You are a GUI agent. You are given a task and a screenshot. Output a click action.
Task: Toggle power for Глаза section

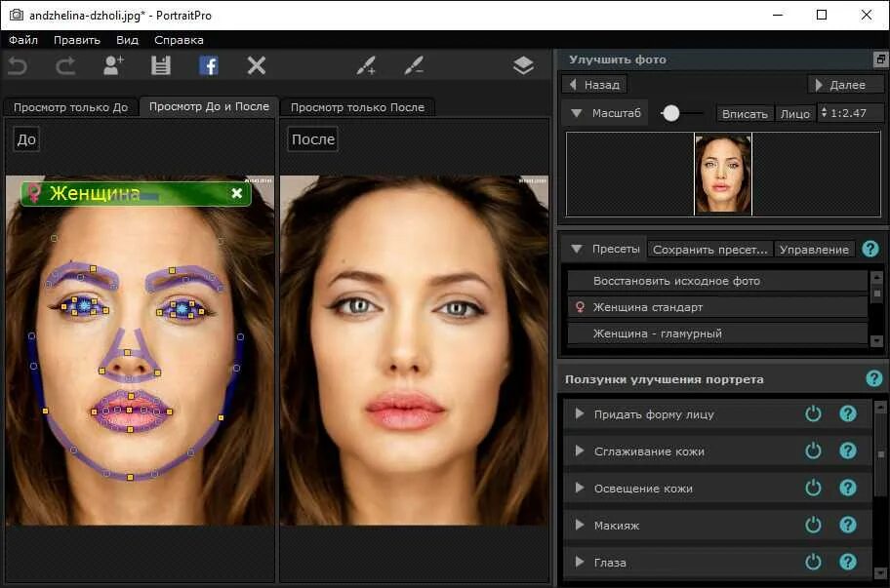[x=813, y=562]
